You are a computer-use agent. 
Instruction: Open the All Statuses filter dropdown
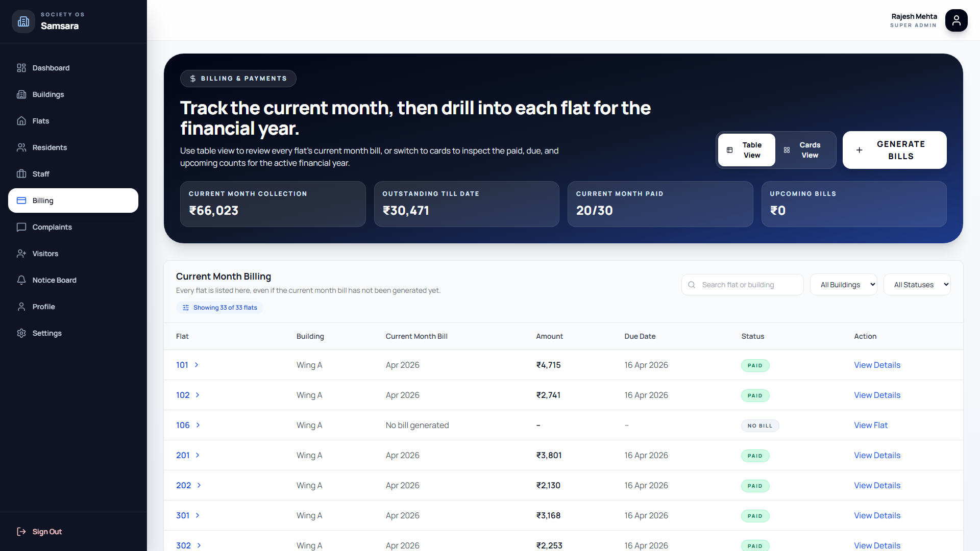[x=917, y=285]
